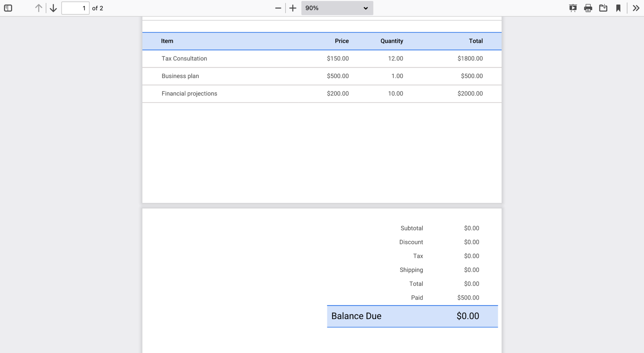
Task: Click the Business plan item text
Action: point(180,76)
